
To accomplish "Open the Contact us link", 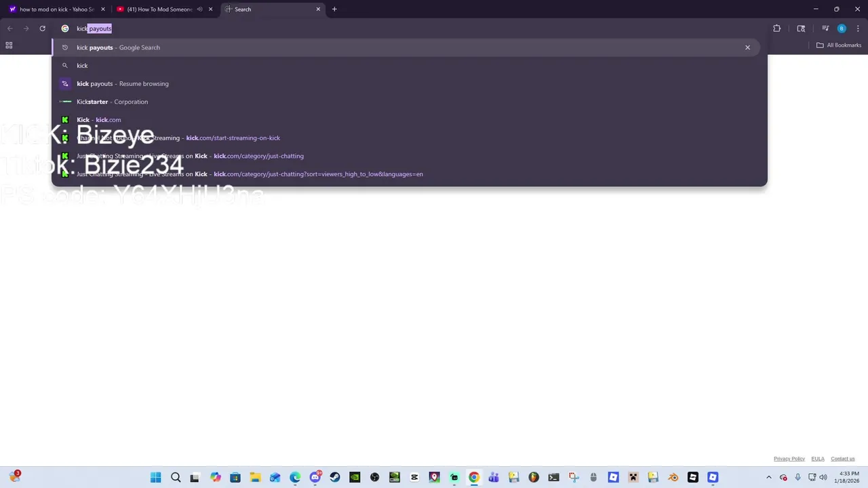I will (x=843, y=459).
